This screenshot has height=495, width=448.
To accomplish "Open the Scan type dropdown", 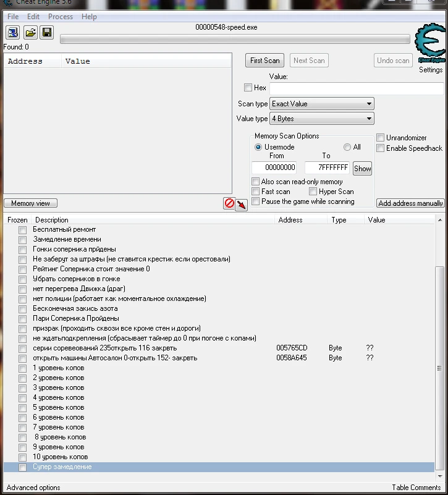I will tap(322, 104).
